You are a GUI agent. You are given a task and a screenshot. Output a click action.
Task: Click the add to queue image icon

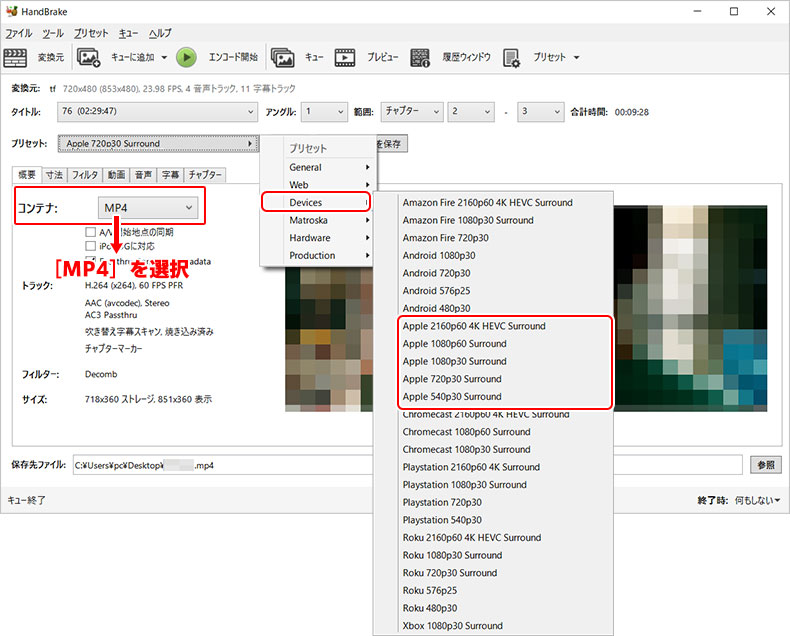click(88, 57)
